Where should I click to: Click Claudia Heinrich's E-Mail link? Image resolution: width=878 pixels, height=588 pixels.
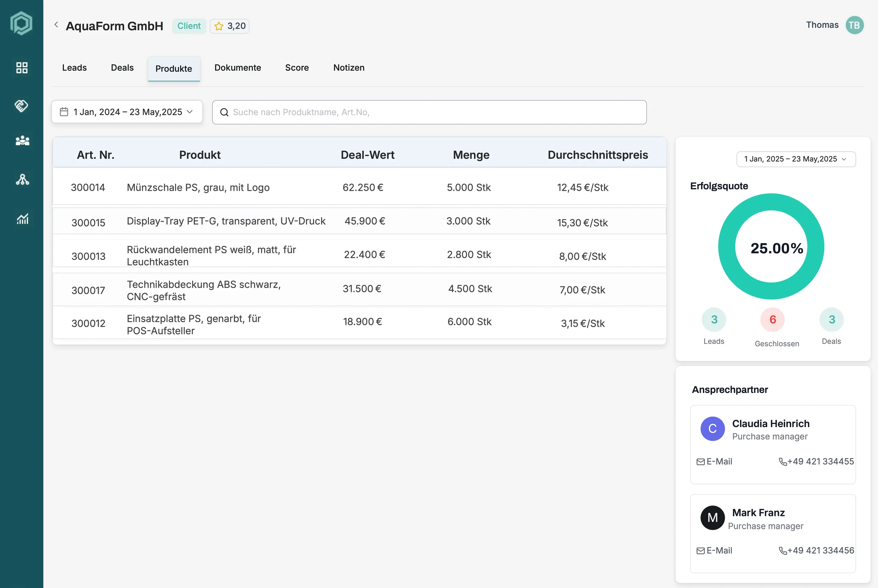coord(715,462)
